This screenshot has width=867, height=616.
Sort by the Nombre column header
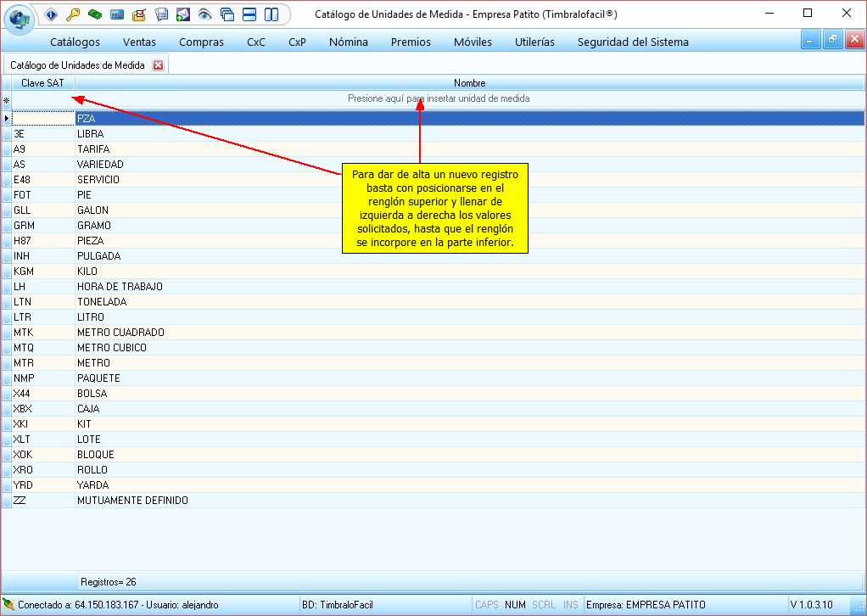[x=469, y=83]
